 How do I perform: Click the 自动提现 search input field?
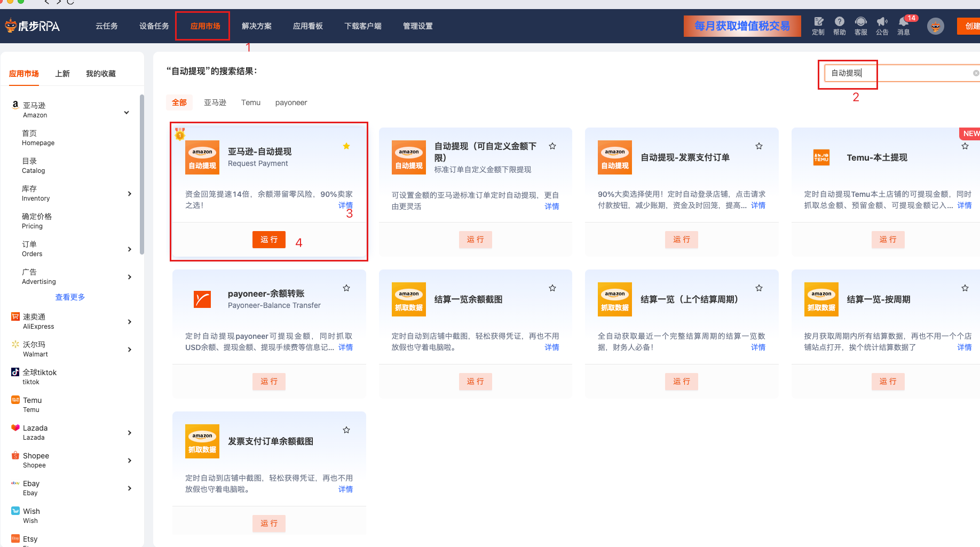(x=902, y=73)
